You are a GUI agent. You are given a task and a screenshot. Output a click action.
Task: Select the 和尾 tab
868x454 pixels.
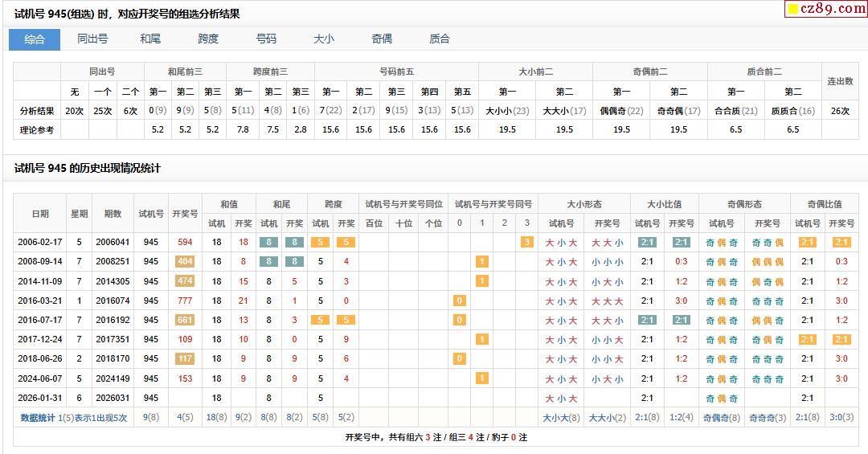point(150,39)
